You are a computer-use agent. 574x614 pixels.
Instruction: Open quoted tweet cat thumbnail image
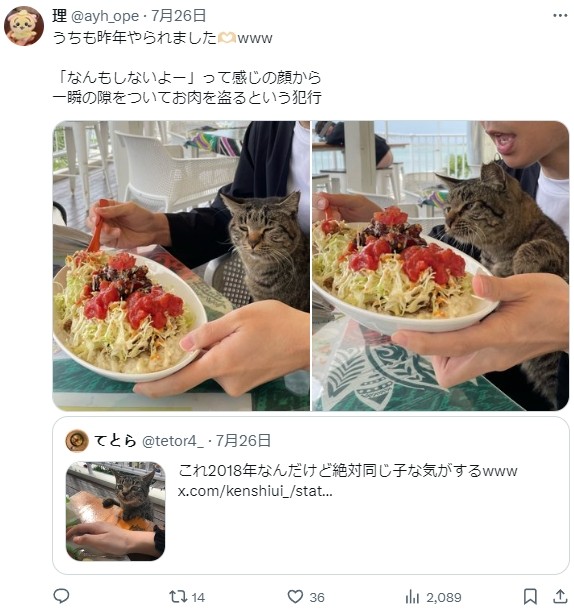[x=116, y=511]
